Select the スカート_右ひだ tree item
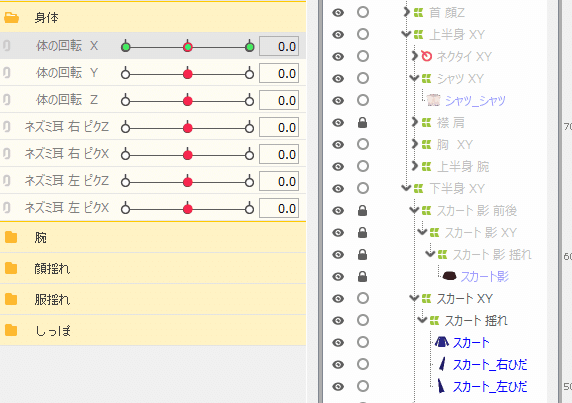572x403 pixels. click(x=490, y=365)
